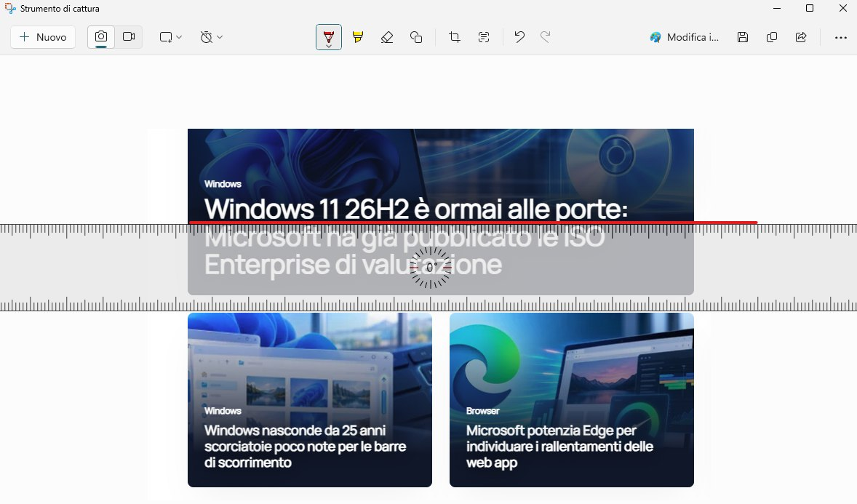This screenshot has width=857, height=504.
Task: Open the three-dots more options menu
Action: 841,37
